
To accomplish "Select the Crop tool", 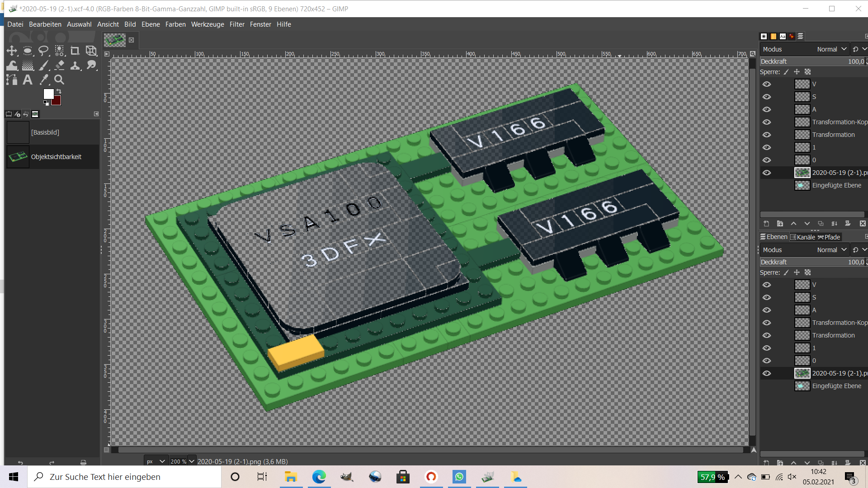I will (x=75, y=51).
